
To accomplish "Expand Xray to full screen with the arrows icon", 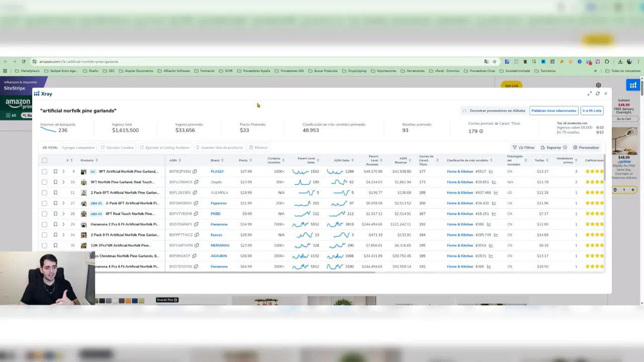I will point(589,94).
